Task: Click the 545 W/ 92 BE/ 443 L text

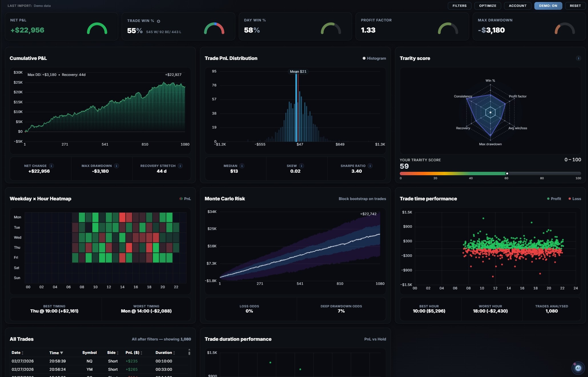Action: click(x=164, y=32)
